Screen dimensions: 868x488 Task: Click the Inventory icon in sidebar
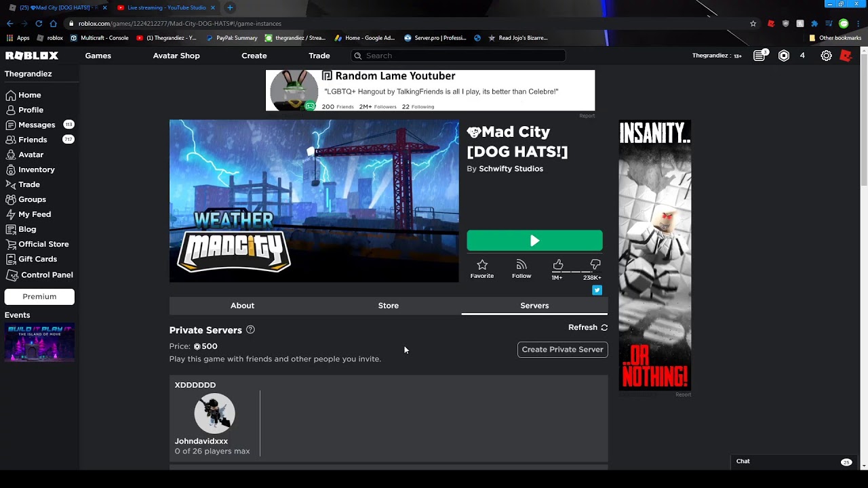[x=11, y=169]
